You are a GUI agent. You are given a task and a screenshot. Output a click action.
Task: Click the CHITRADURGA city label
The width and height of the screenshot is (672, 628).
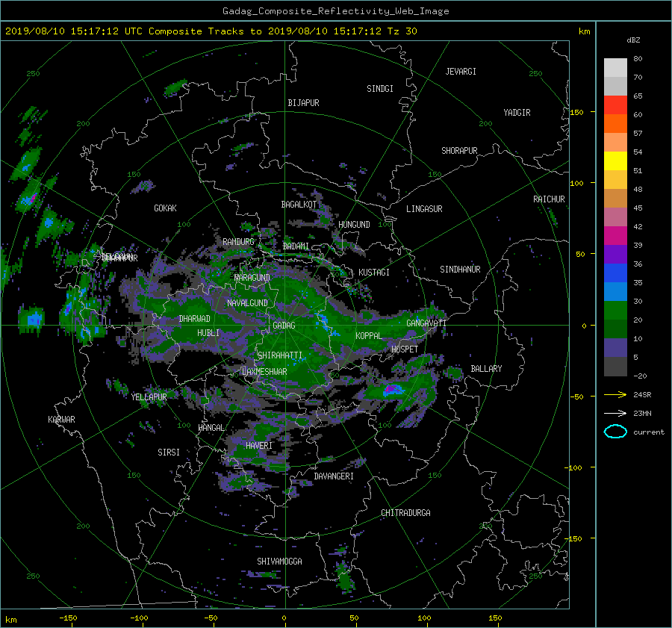[405, 513]
